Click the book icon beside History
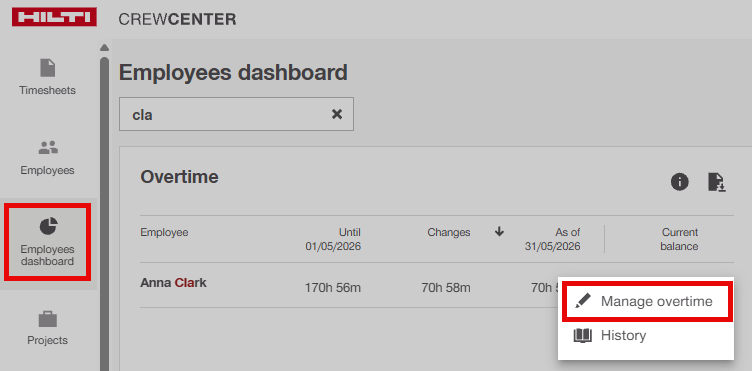Viewport: 752px width, 371px height. [x=583, y=336]
